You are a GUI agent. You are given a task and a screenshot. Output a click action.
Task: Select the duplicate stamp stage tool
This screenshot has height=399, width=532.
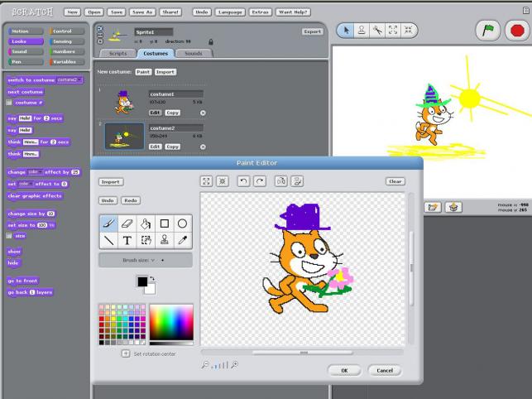point(362,31)
